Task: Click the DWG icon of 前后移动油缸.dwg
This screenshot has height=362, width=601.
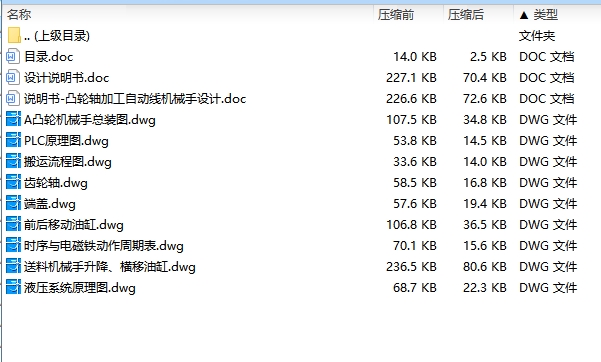Action: (13, 224)
